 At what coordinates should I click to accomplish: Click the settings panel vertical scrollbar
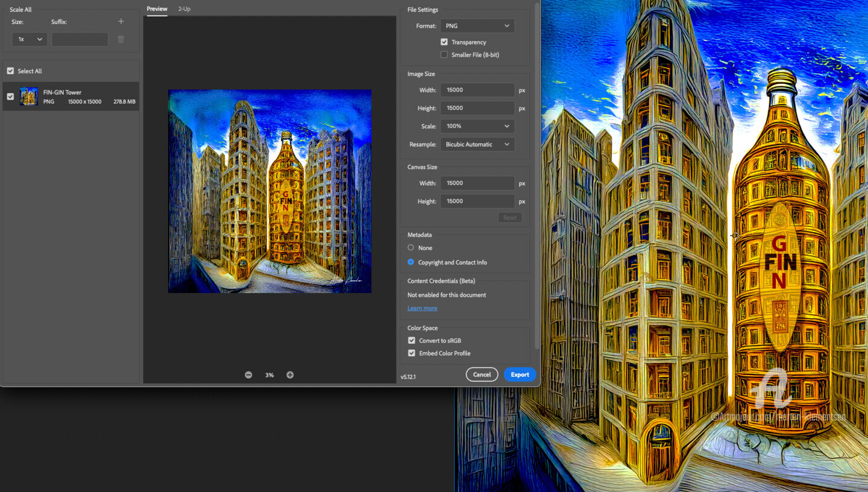pos(537,175)
